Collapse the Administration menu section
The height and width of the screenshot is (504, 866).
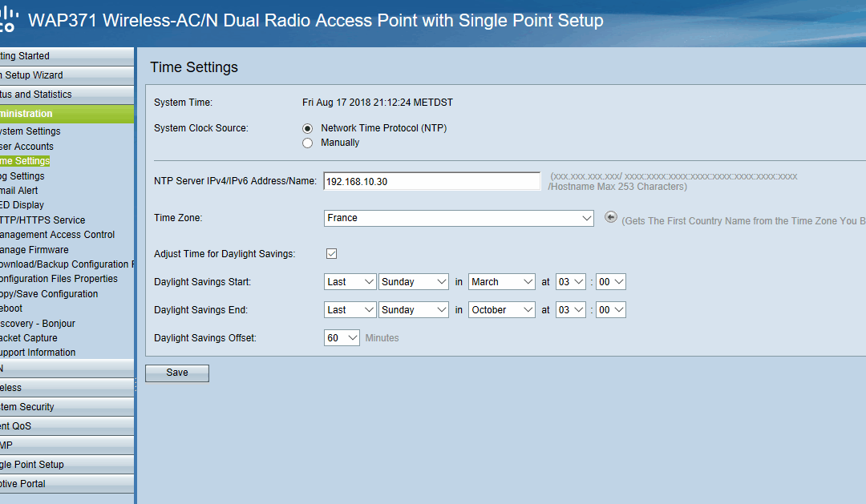[67, 114]
